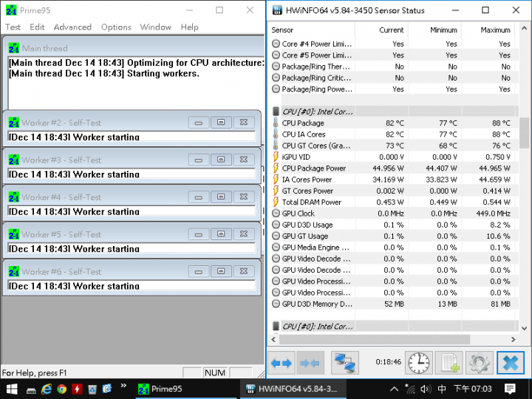
Task: Open HWiNFO network remote monitoring button
Action: click(x=345, y=363)
